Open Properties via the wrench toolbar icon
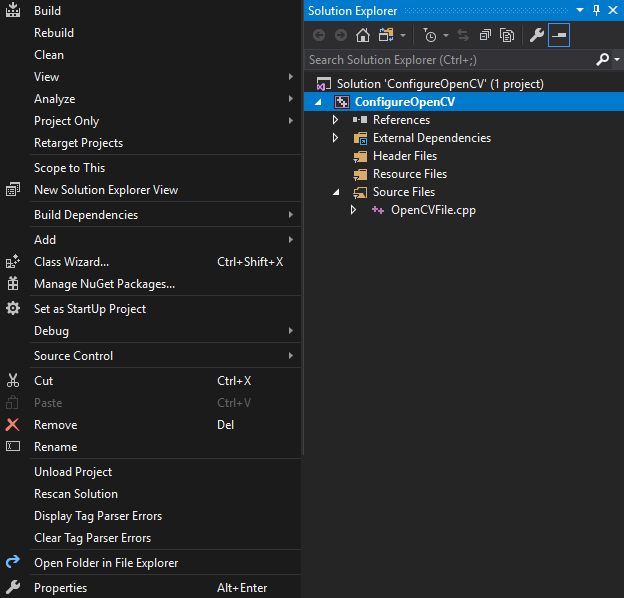The image size is (624, 598). point(536,36)
